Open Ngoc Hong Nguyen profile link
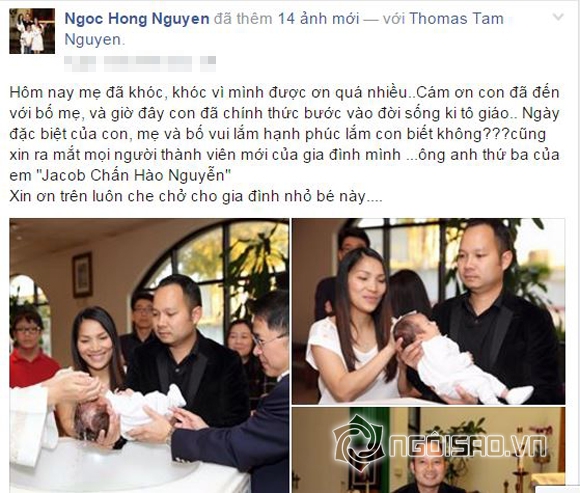580x493 pixels. click(x=137, y=18)
